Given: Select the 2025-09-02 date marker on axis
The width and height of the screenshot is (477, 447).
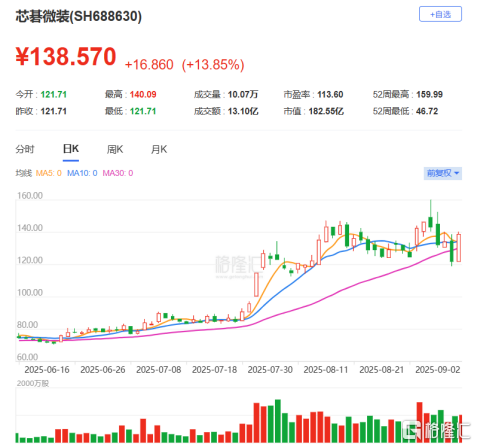Looking at the screenshot, I should pos(438,370).
